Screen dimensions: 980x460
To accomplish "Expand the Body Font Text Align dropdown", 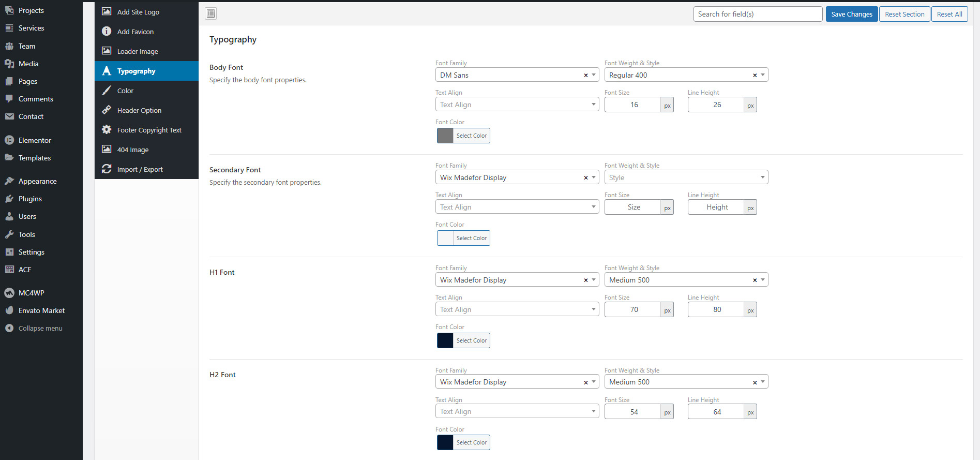I will (x=593, y=105).
